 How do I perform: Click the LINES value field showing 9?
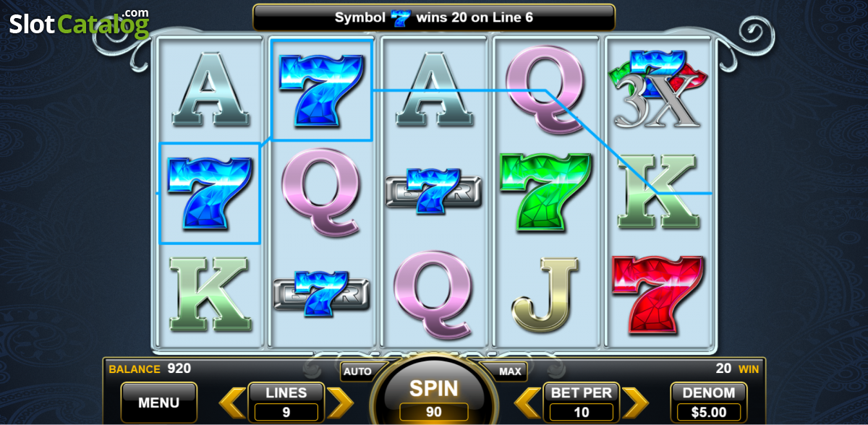[286, 412]
